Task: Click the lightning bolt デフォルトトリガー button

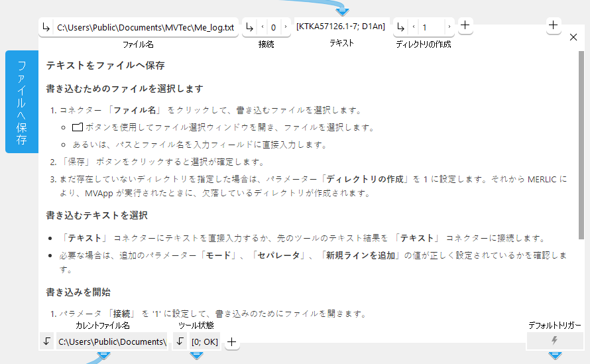Action: 554,341
